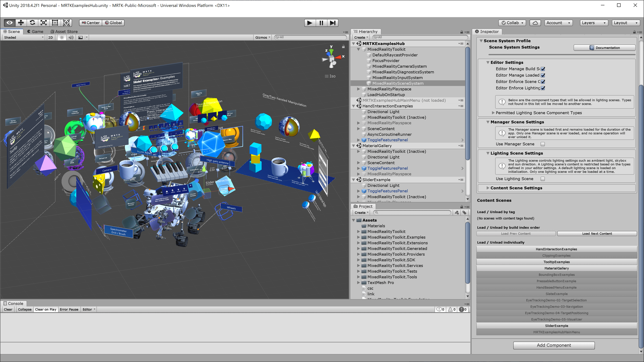Click inside the Hierarchy search field
644x362 pixels.
[x=420, y=37]
